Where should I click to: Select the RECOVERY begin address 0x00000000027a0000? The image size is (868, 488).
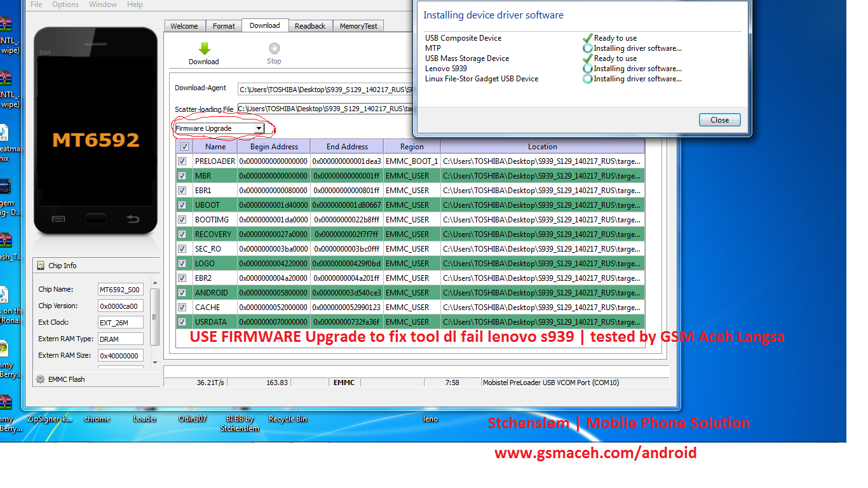coord(273,234)
